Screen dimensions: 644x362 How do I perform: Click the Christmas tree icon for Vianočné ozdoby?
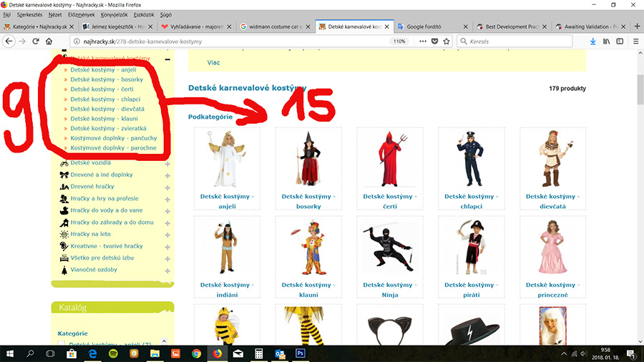[64, 270]
